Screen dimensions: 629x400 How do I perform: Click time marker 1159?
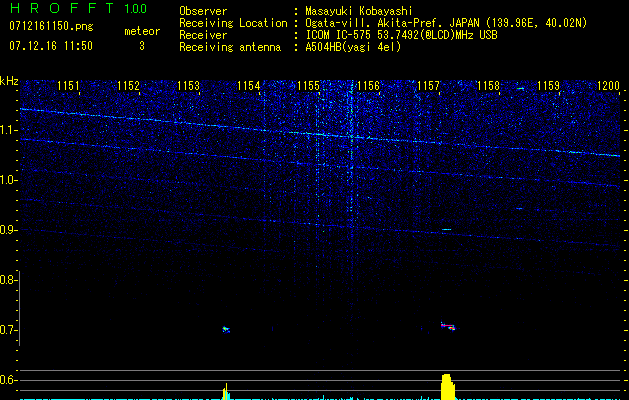548,85
